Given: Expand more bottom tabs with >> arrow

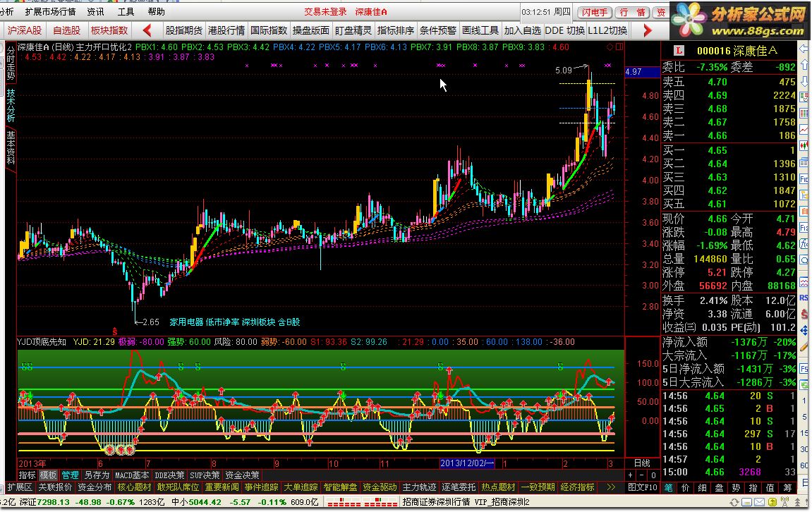Looking at the screenshot, I should coord(611,487).
